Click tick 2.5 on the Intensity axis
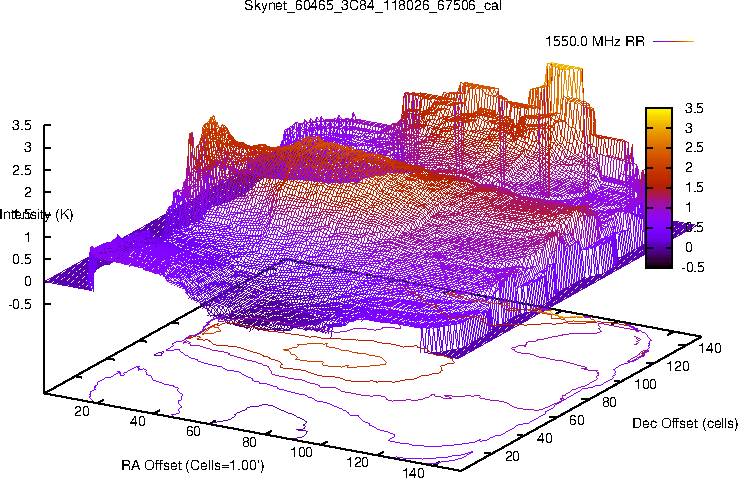This screenshot has height=478, width=738. [22, 170]
